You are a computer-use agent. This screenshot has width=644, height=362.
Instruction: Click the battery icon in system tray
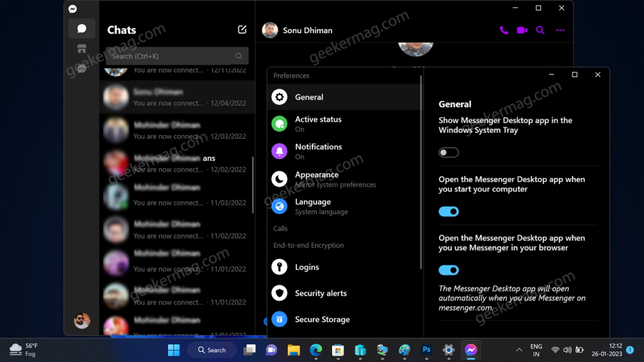(x=579, y=350)
